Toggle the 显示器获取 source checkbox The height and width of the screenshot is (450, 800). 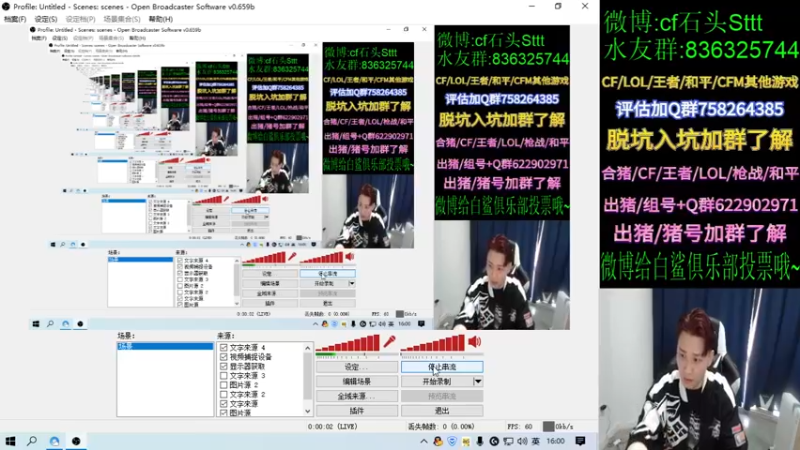click(x=223, y=366)
